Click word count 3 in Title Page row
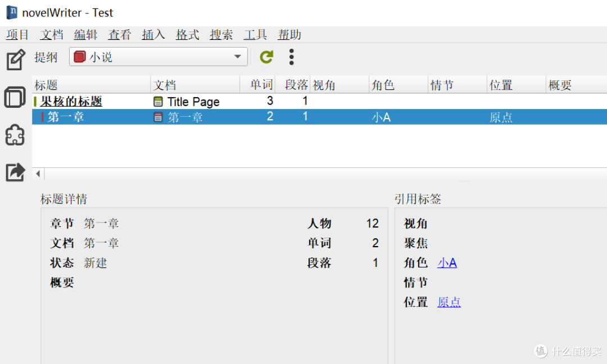 (x=270, y=101)
